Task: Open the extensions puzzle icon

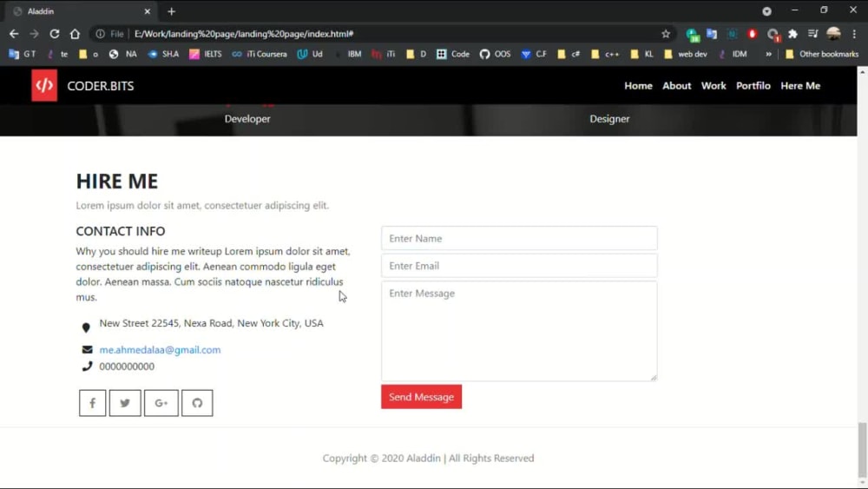Action: 792,34
